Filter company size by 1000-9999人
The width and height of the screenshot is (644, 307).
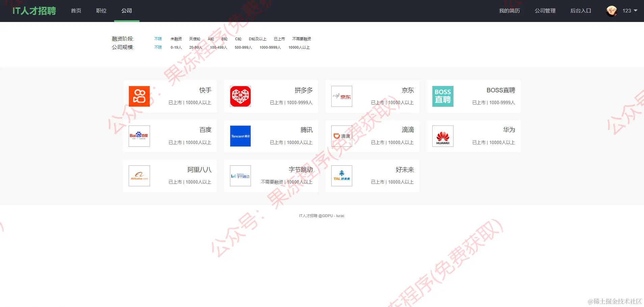click(x=270, y=47)
